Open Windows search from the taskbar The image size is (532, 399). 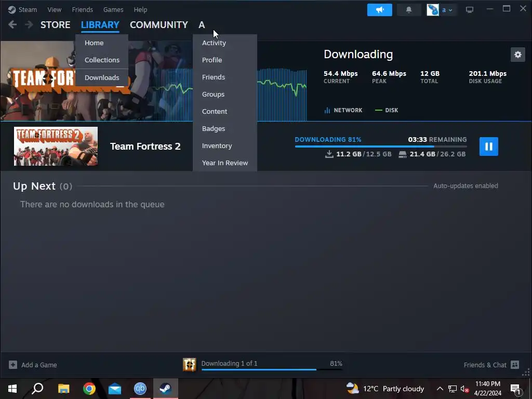[37, 389]
